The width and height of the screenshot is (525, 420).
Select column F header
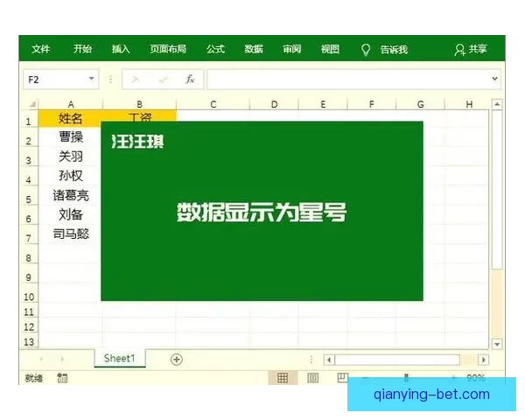[372, 104]
